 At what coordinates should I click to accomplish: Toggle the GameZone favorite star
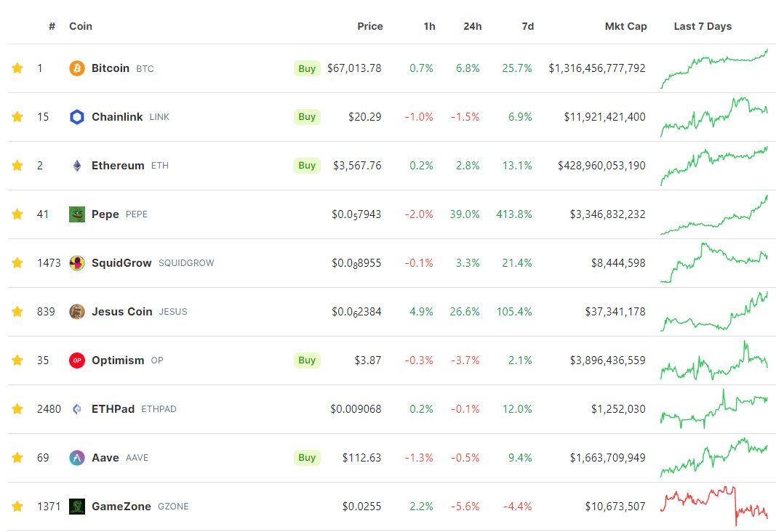click(x=17, y=507)
